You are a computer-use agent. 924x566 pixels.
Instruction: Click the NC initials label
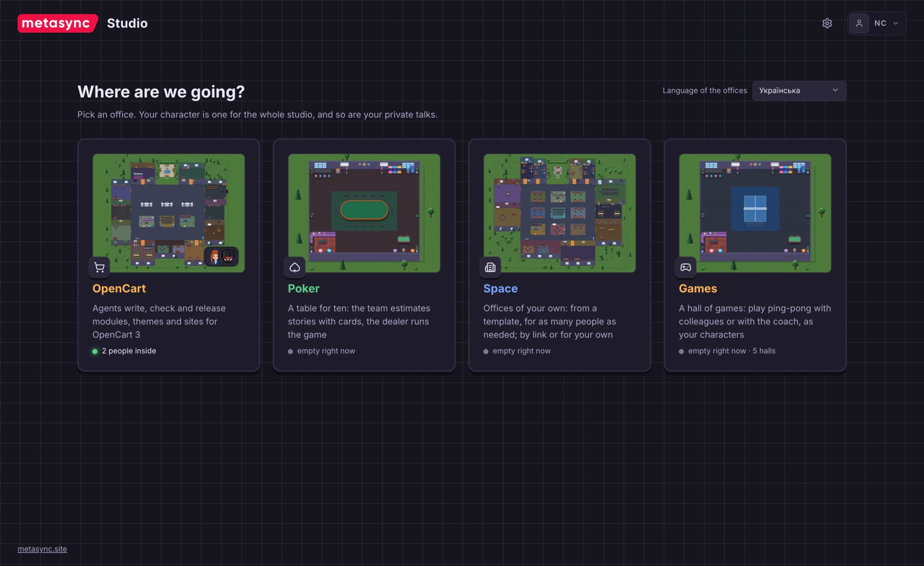point(880,23)
